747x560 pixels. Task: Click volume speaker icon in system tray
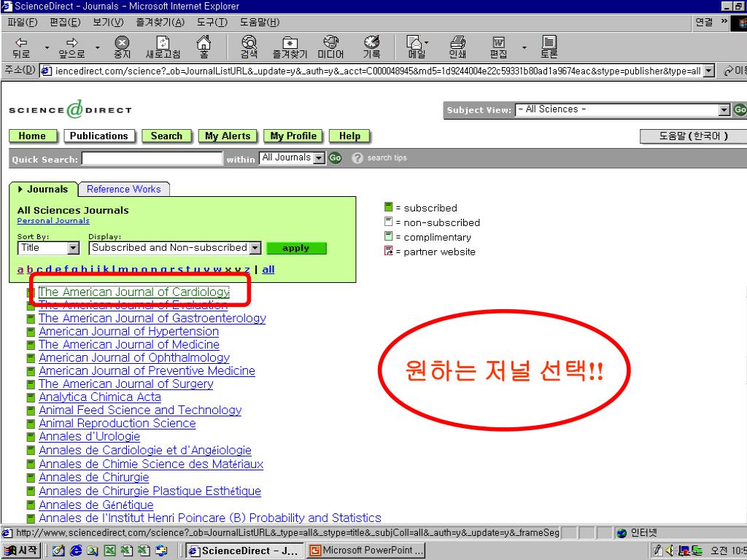tap(671, 551)
